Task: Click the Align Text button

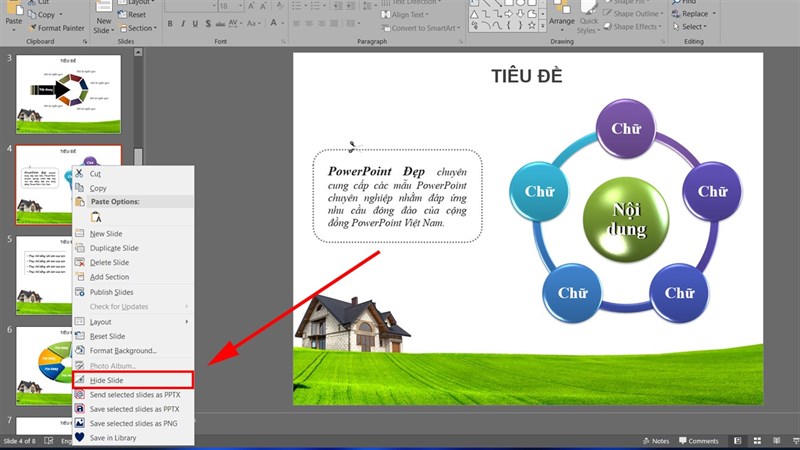Action: pos(405,14)
